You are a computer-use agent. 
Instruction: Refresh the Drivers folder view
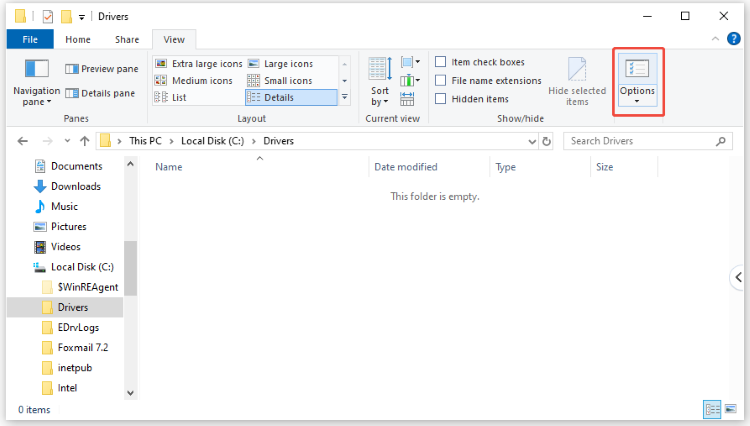546,141
